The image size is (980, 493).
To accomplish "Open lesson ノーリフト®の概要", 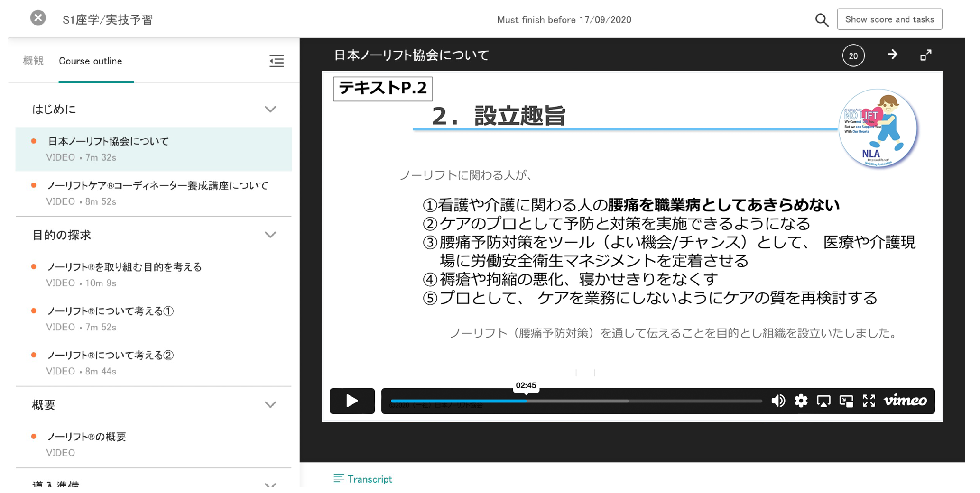I will [154, 444].
